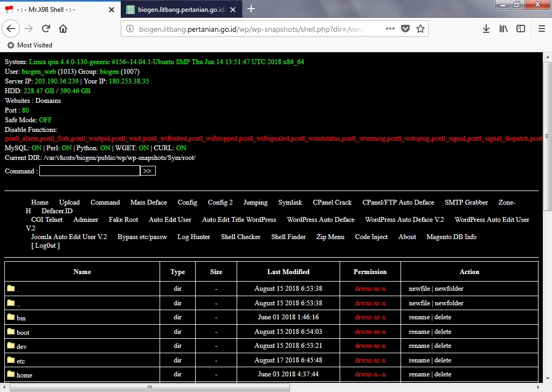Viewport: 552px width, 392px height.
Task: Click rename in the etc row
Action: tap(419, 360)
